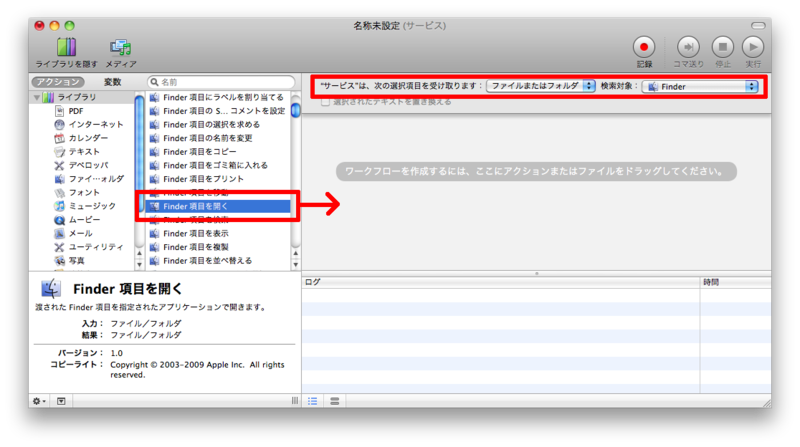800x447 pixels.
Task: Select the highlighted Finder 項目を開く action
Action: [x=218, y=206]
